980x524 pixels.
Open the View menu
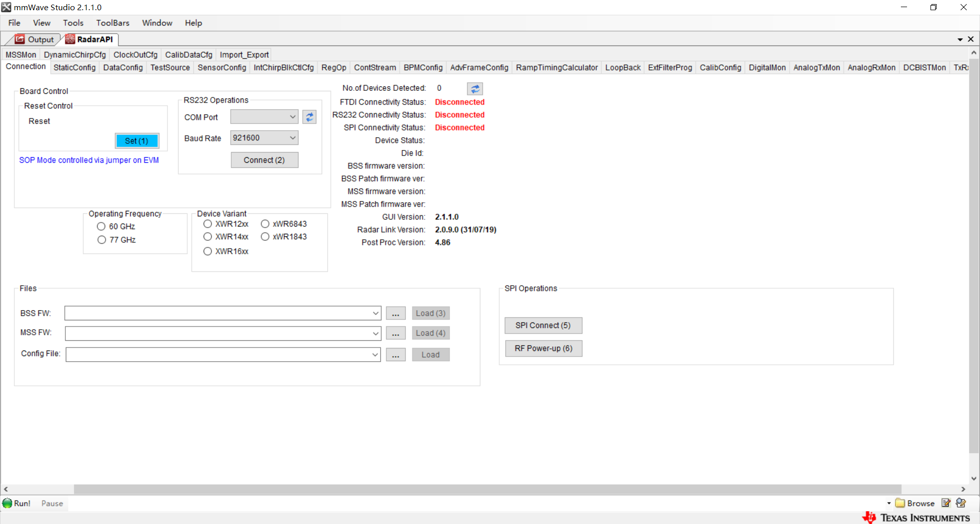(42, 23)
